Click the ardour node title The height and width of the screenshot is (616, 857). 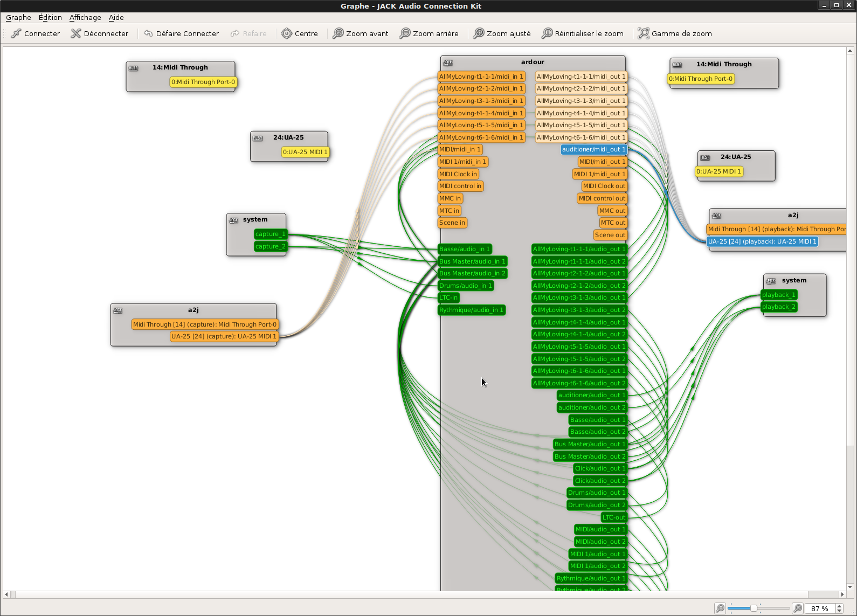click(x=533, y=62)
